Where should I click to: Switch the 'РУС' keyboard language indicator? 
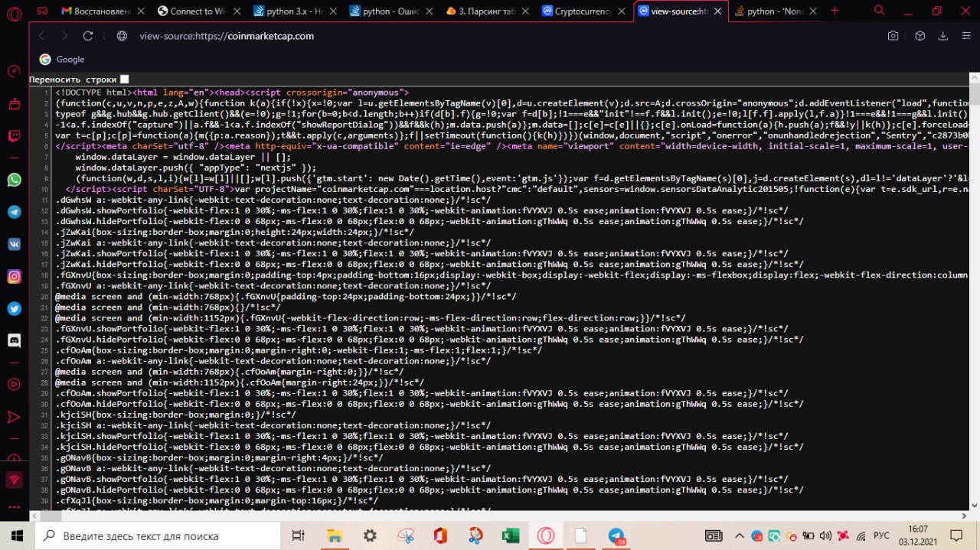click(881, 535)
